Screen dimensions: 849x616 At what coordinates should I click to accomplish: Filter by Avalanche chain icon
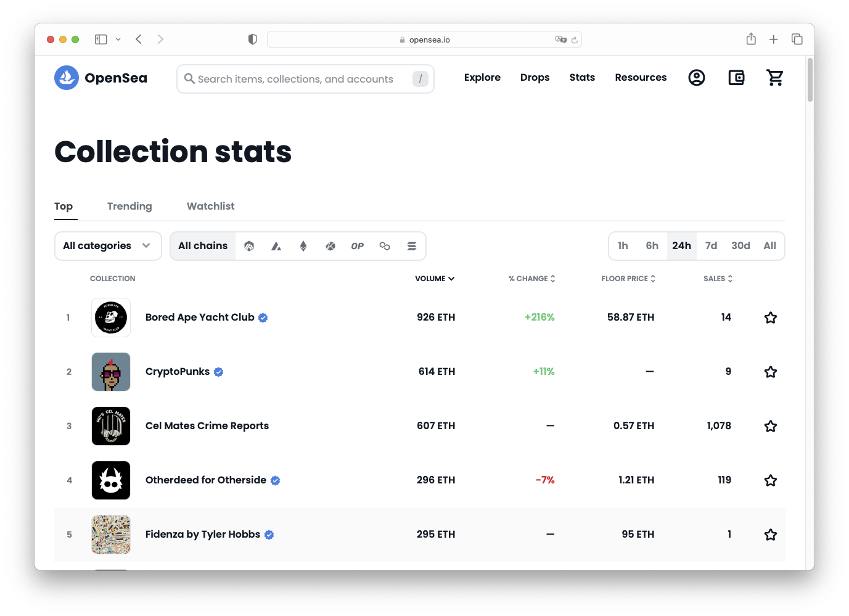coord(276,246)
